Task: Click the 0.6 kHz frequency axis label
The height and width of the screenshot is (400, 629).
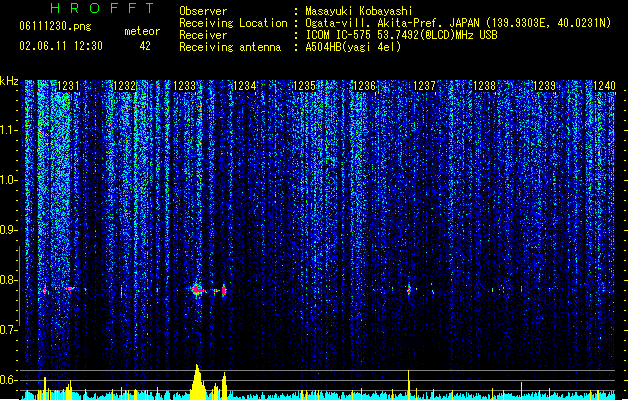Action: coord(9,380)
